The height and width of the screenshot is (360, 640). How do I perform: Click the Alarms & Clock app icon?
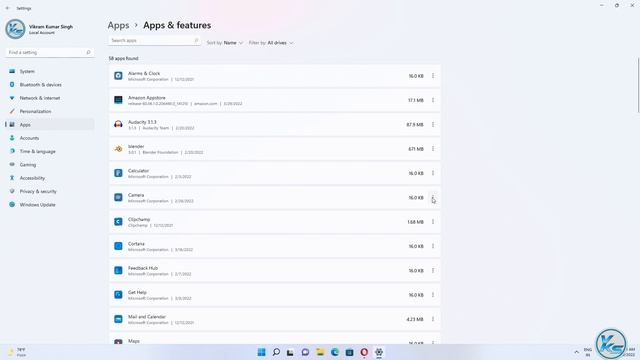click(118, 76)
